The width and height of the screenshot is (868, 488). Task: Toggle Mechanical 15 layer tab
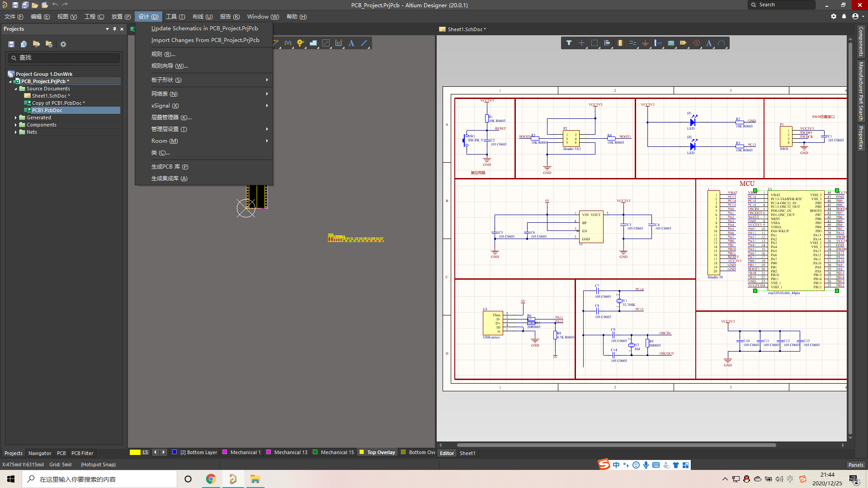click(x=337, y=452)
